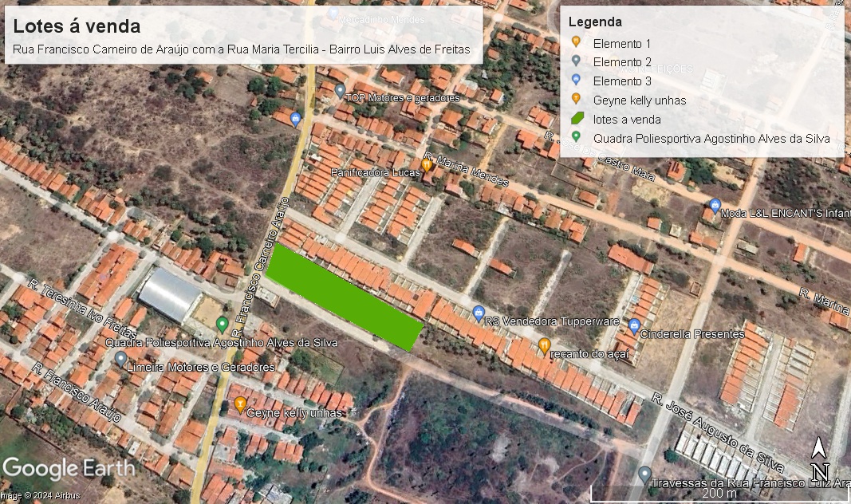Click the Panificadora Lucas orange restaurant pin
The height and width of the screenshot is (504, 851).
point(427,165)
